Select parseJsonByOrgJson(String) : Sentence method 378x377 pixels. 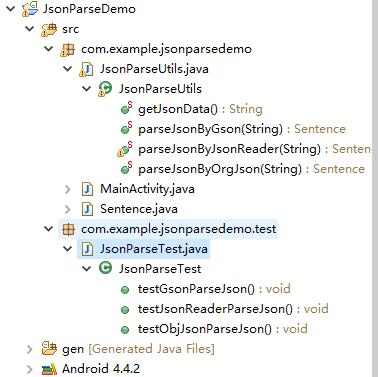(251, 169)
